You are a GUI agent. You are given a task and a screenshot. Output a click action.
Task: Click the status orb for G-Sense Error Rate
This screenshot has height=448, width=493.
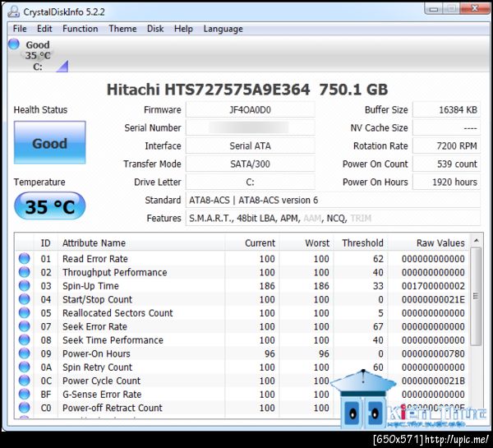pyautogui.click(x=25, y=395)
